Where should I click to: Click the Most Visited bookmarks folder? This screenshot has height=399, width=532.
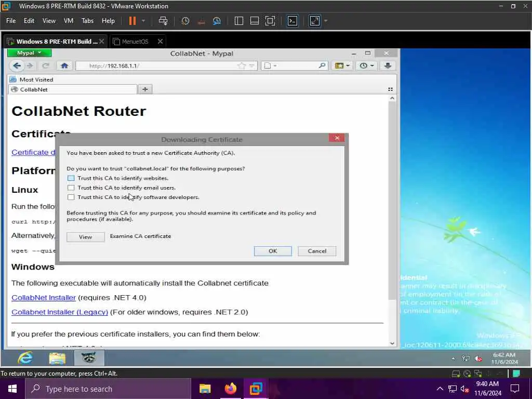(x=32, y=79)
